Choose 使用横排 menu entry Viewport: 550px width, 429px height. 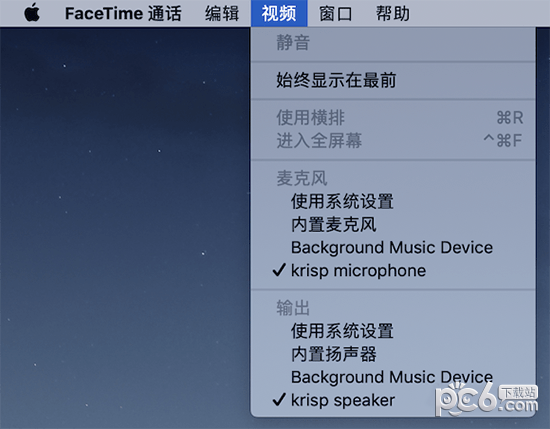(x=393, y=118)
